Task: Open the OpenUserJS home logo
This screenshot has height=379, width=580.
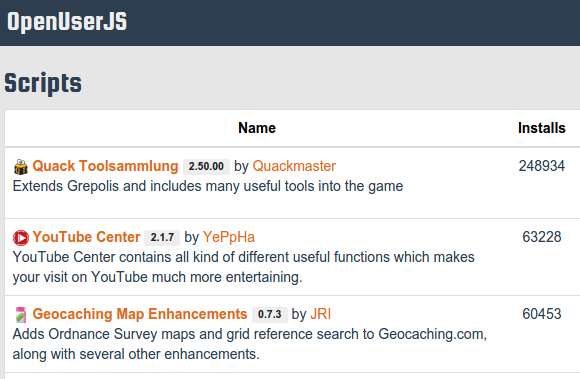Action: (67, 21)
